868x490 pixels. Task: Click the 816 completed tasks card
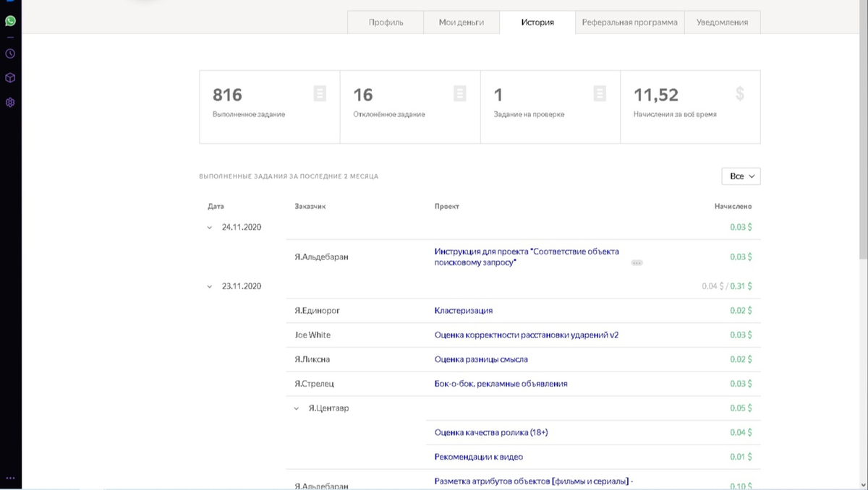click(x=270, y=107)
